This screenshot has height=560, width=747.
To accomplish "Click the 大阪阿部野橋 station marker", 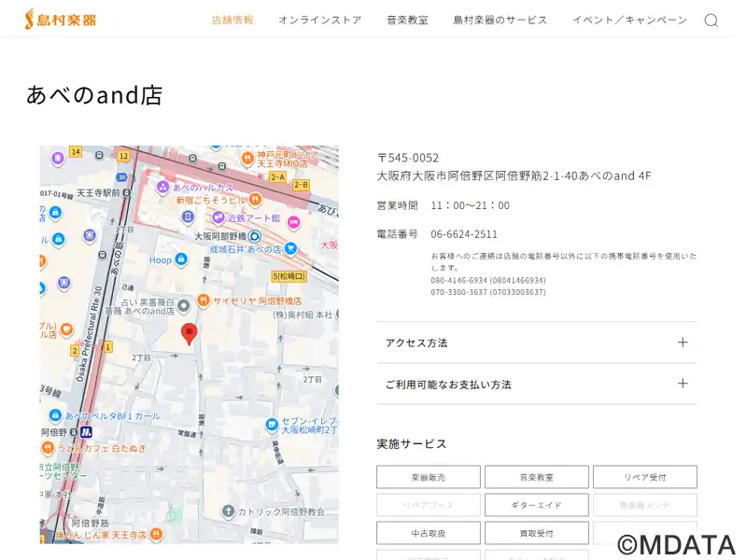I will point(255,236).
